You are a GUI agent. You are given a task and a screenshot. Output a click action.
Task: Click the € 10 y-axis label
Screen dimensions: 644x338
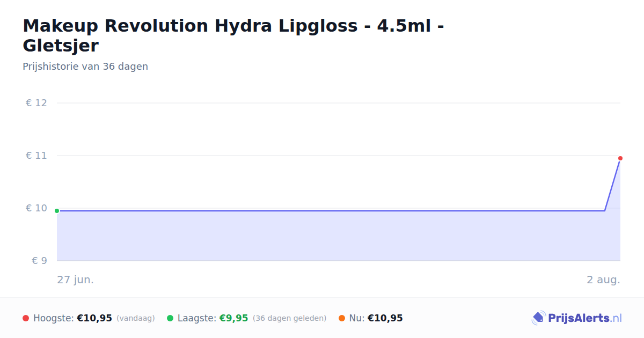[x=36, y=208]
